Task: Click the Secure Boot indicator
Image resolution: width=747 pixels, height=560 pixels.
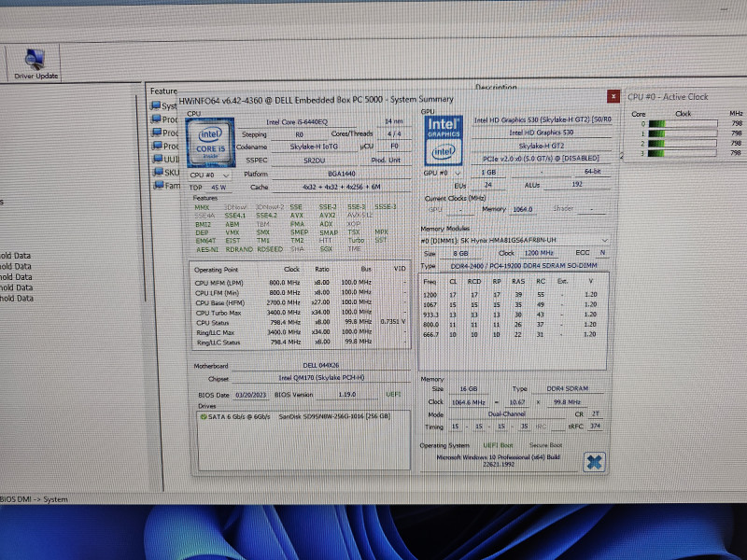Action: click(545, 446)
